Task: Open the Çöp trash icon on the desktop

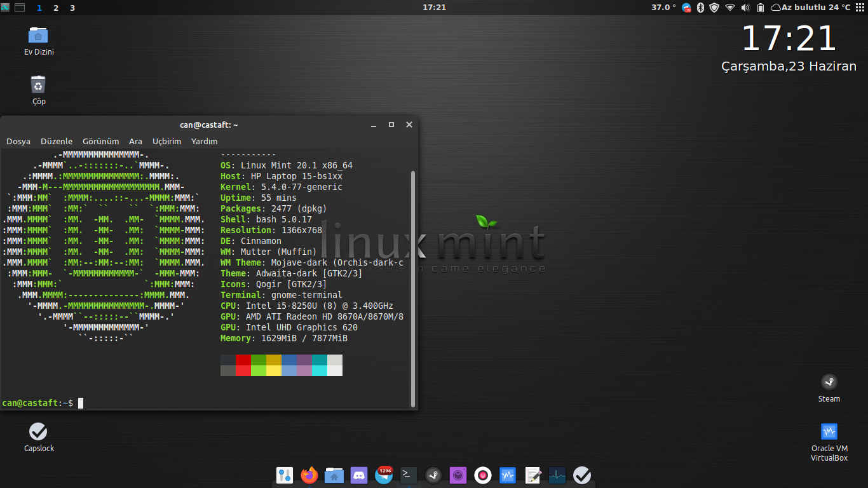Action: [39, 90]
